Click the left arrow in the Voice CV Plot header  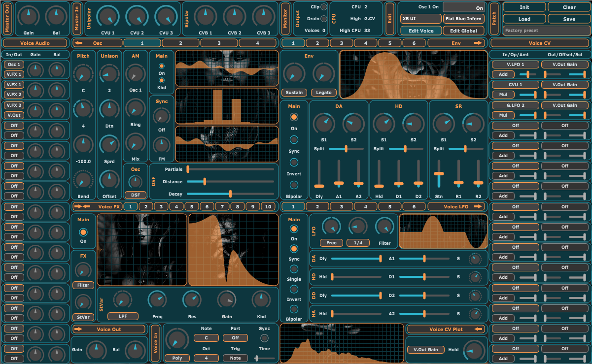pyautogui.click(x=477, y=329)
